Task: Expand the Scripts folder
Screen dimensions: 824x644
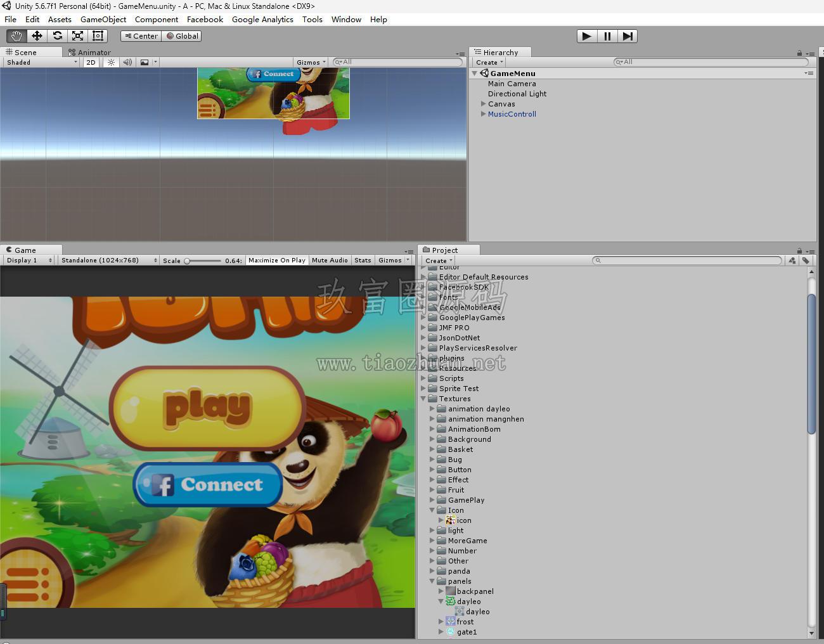Action: (x=423, y=378)
